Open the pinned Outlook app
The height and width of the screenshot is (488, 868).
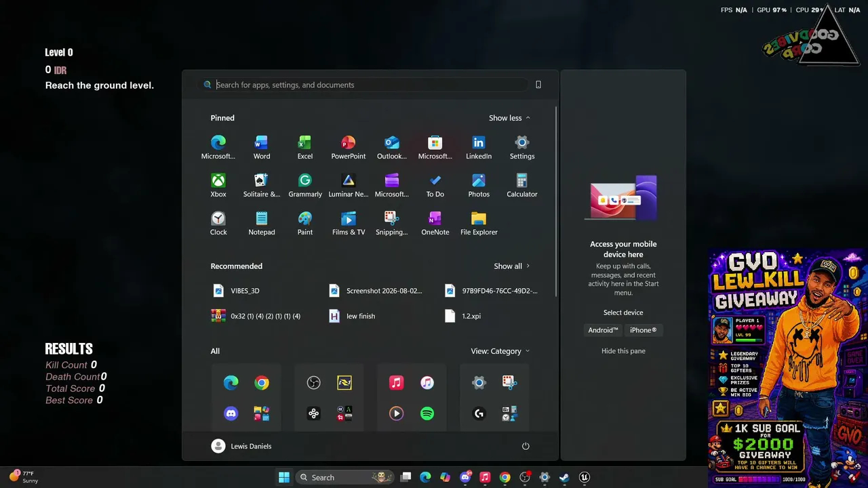pos(391,148)
